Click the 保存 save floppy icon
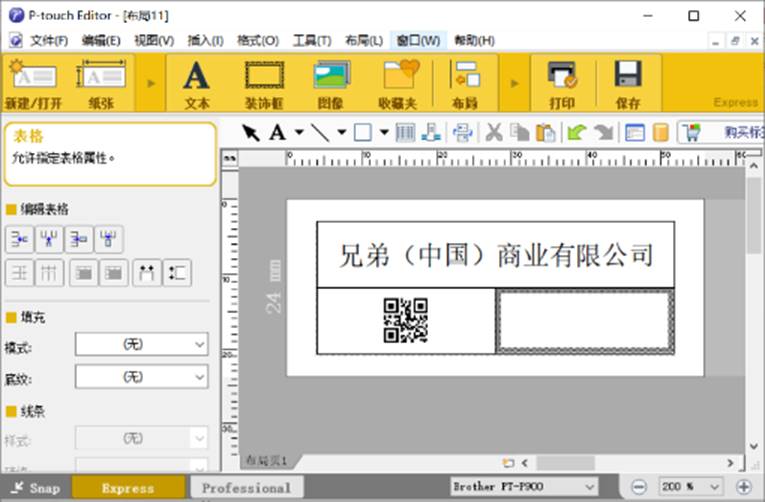The image size is (765, 502). point(627,84)
